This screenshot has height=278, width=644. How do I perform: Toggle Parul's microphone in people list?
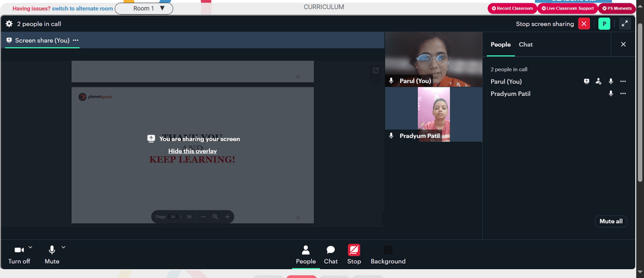[x=611, y=81]
